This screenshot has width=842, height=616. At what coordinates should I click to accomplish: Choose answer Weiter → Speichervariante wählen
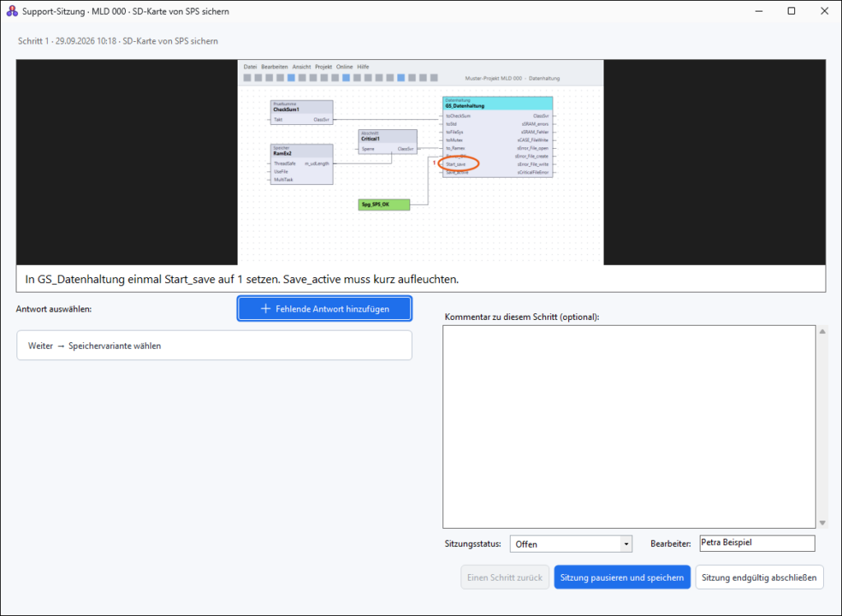coord(215,345)
